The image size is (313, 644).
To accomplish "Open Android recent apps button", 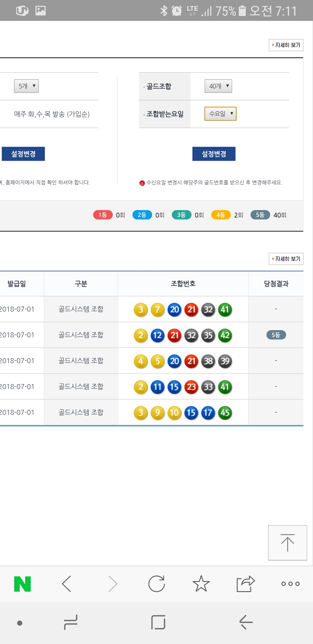I will coord(71,622).
